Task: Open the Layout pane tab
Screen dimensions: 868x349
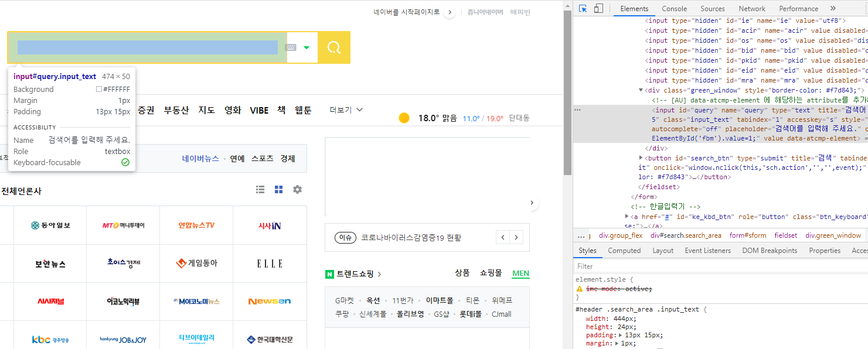Action: pos(663,251)
